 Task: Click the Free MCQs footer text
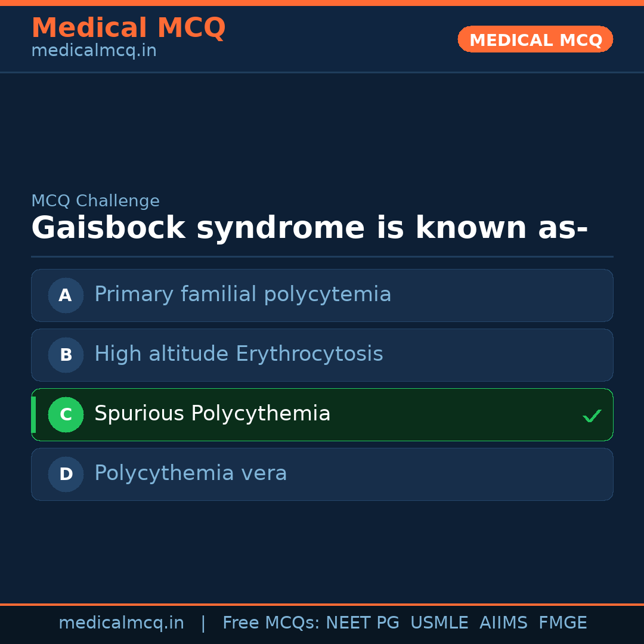pyautogui.click(x=271, y=623)
